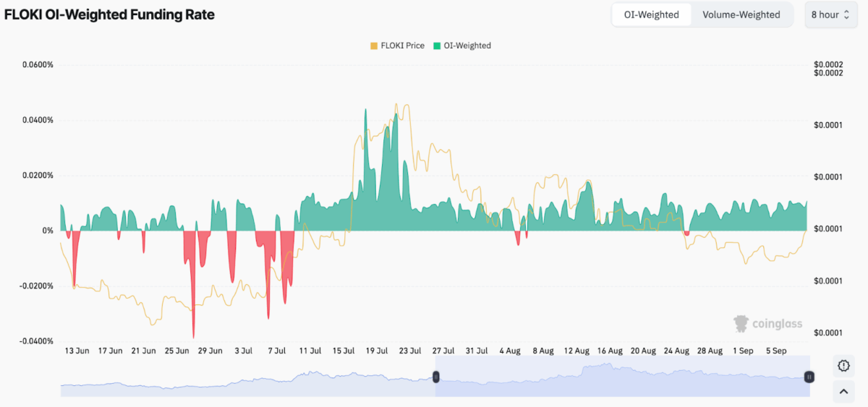Click the chart title 'FLOKI OI-Weighted Funding Rate'
The height and width of the screenshot is (407, 868).
point(109,14)
